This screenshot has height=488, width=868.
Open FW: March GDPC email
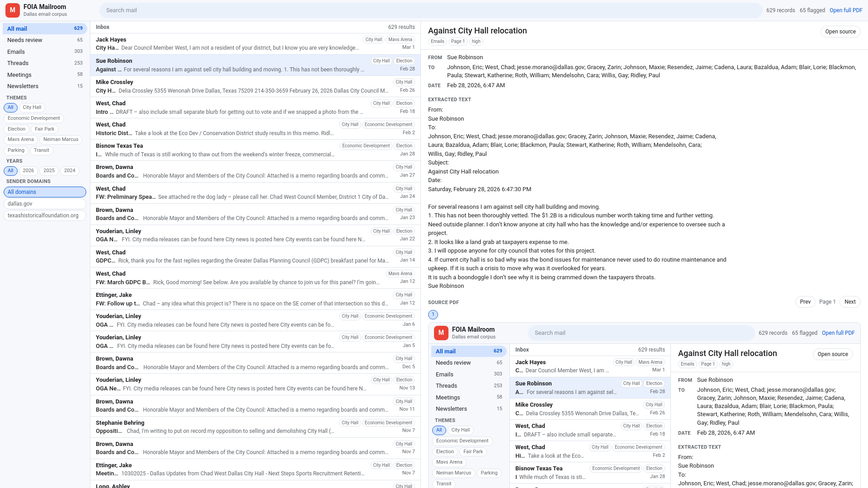[x=255, y=278]
